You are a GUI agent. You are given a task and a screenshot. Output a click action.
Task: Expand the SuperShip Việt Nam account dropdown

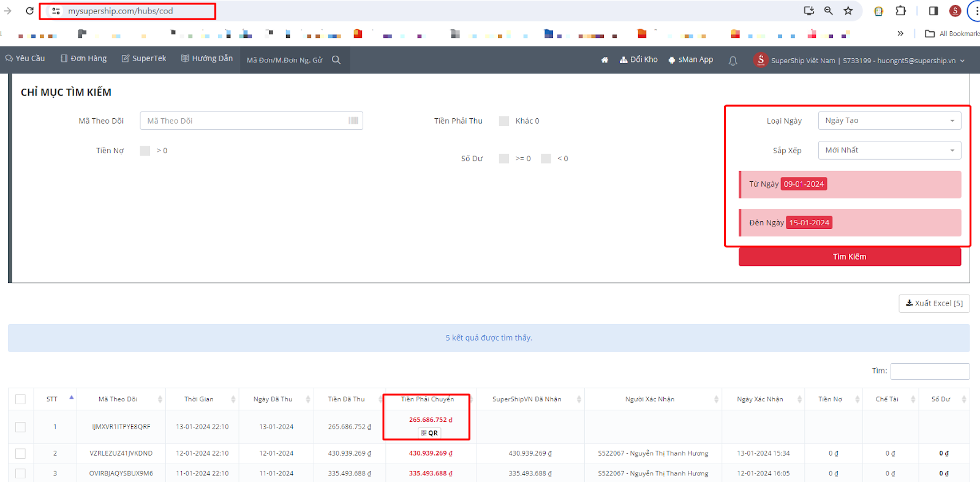tap(859, 61)
